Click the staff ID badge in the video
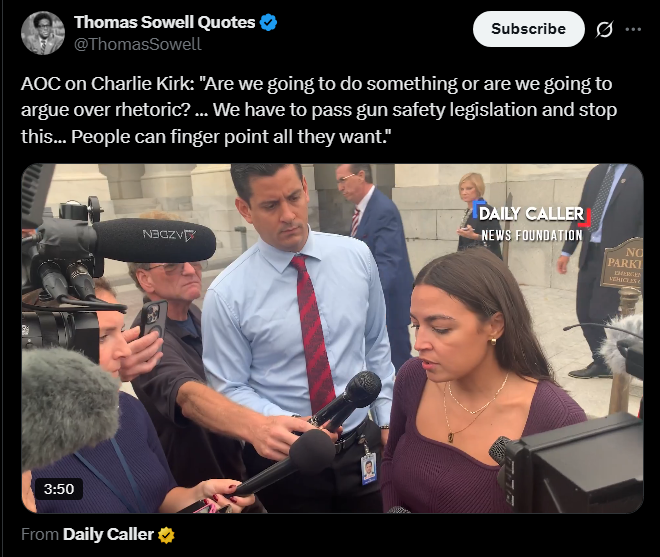 (368, 469)
